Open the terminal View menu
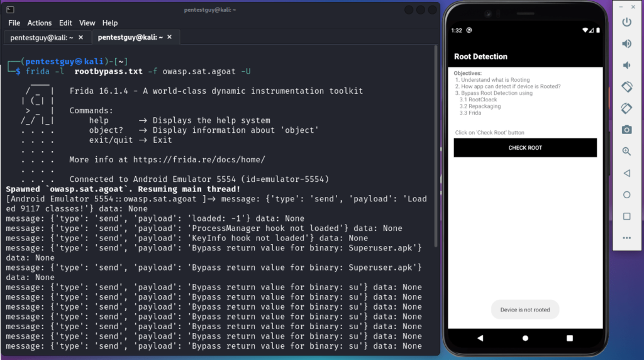This screenshot has height=360, width=644. tap(87, 23)
